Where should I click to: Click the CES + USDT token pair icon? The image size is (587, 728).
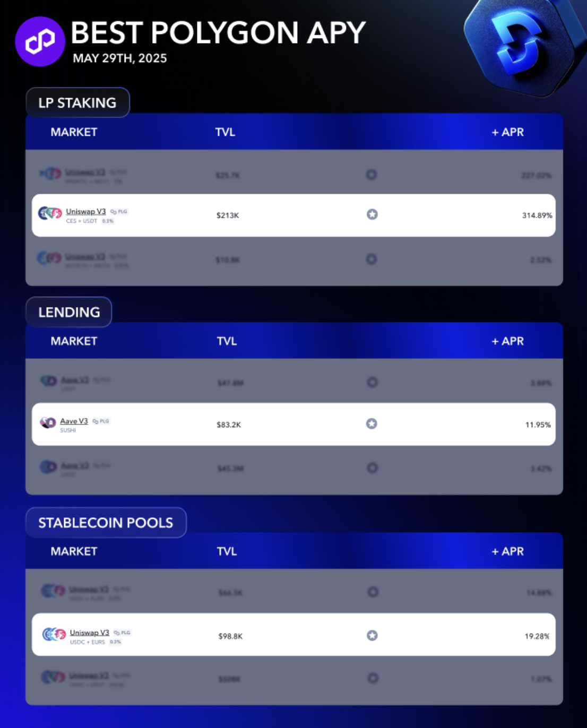(50, 213)
